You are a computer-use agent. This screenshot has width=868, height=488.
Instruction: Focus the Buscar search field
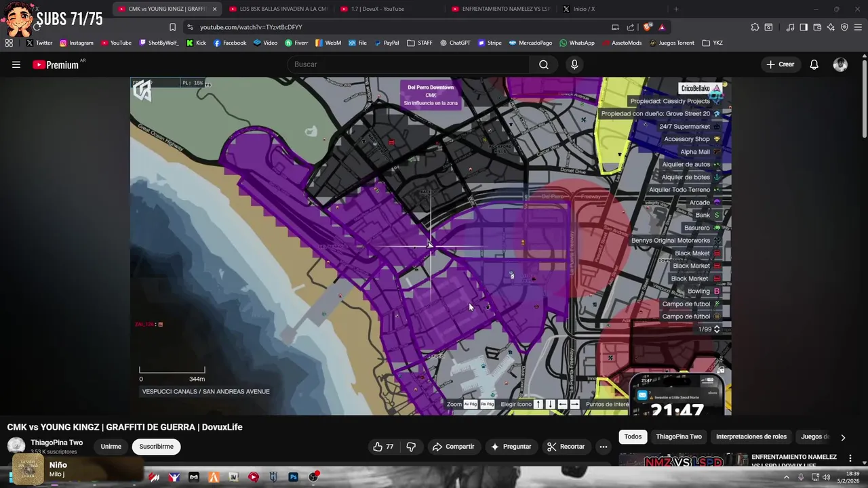pyautogui.click(x=409, y=64)
